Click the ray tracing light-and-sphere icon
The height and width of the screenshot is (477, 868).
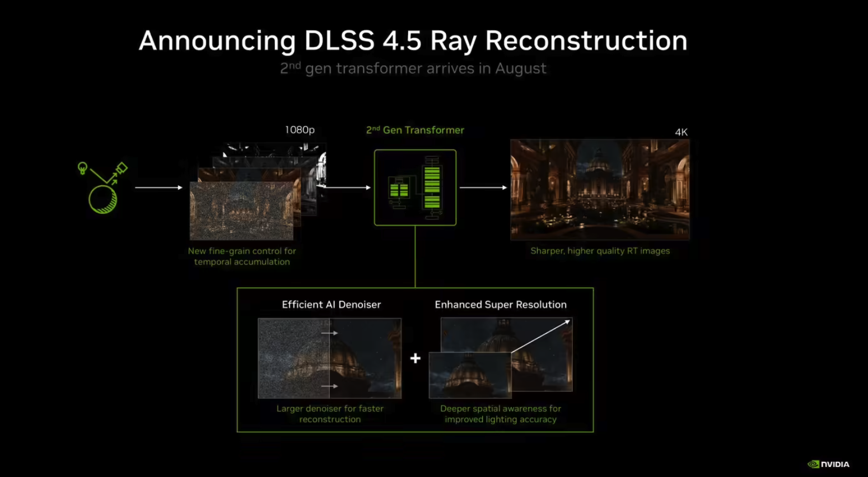[x=102, y=188]
